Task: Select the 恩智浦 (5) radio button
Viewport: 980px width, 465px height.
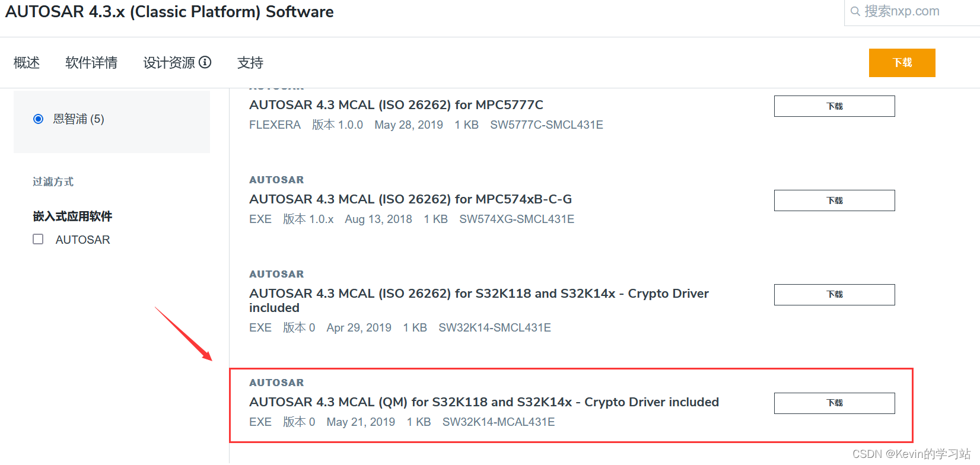Action: pyautogui.click(x=39, y=119)
